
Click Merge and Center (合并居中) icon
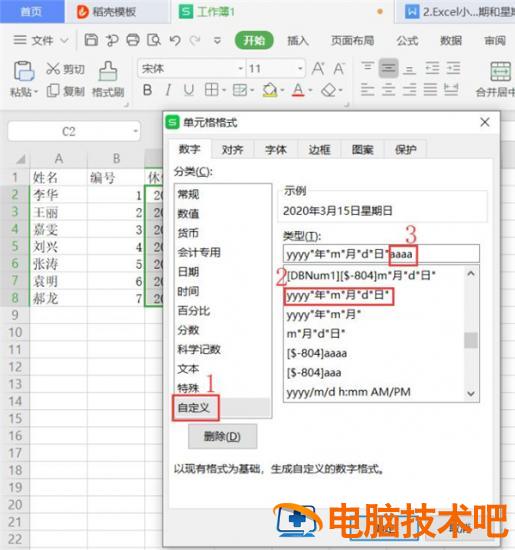coord(500,72)
